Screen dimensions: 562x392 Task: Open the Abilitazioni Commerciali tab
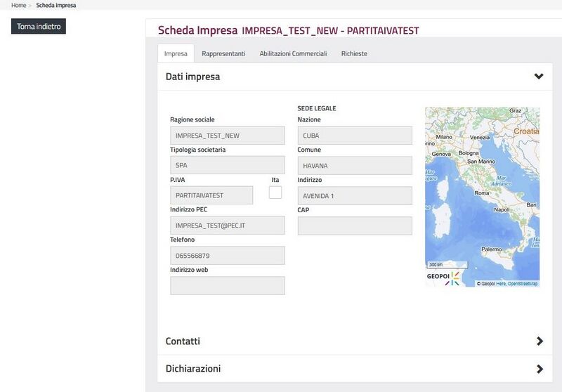coord(293,53)
